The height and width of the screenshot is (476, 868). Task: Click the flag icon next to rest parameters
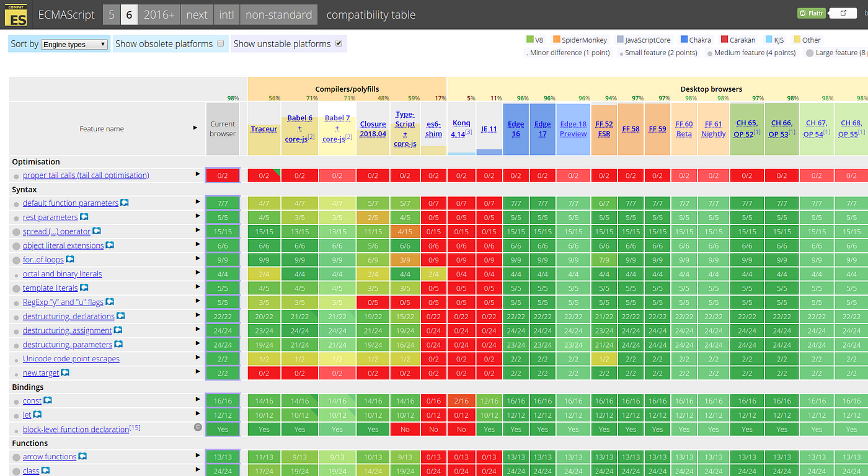(84, 217)
